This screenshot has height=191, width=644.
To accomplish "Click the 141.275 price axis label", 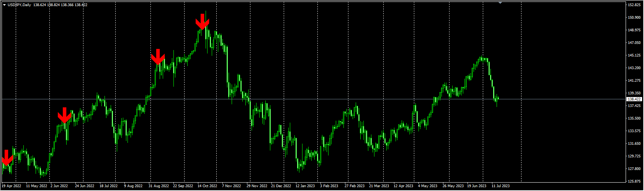I will (x=634, y=81).
